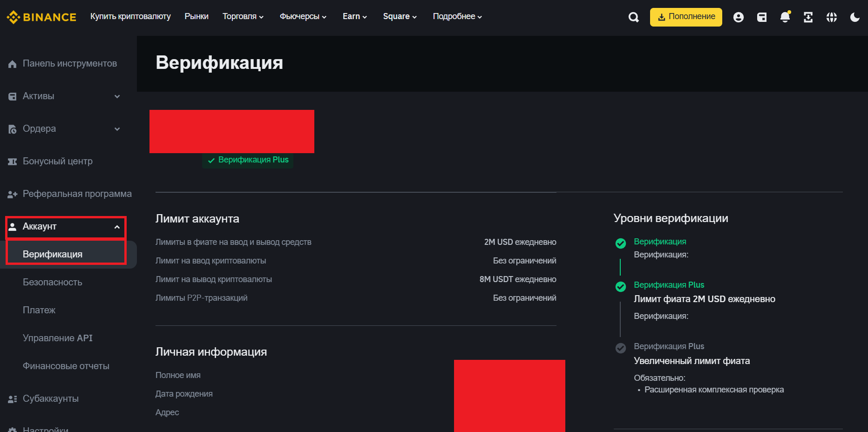Click the Лимит фиата 2M USD ежедневно text
868x432 pixels.
pos(705,299)
